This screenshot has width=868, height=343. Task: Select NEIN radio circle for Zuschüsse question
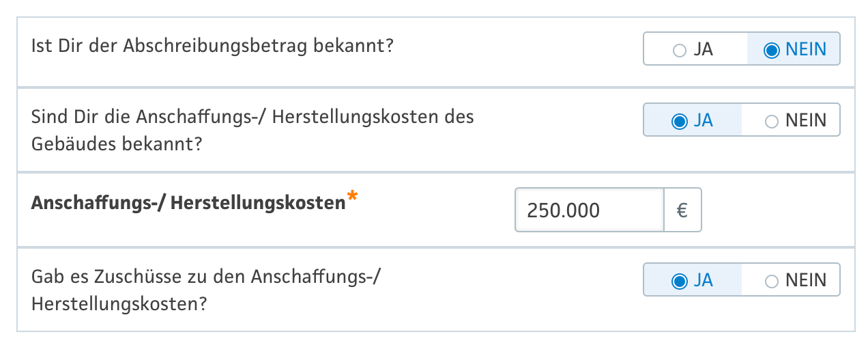772,281
